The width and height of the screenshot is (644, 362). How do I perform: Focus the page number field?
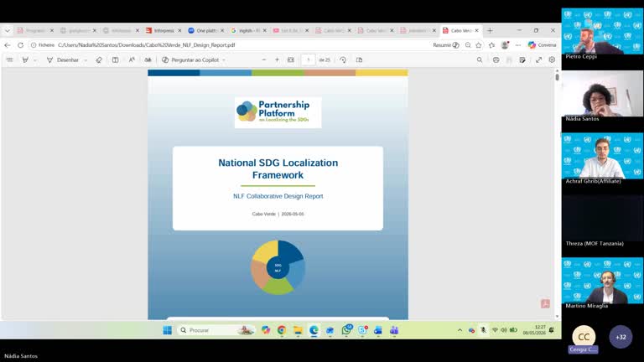[308, 60]
